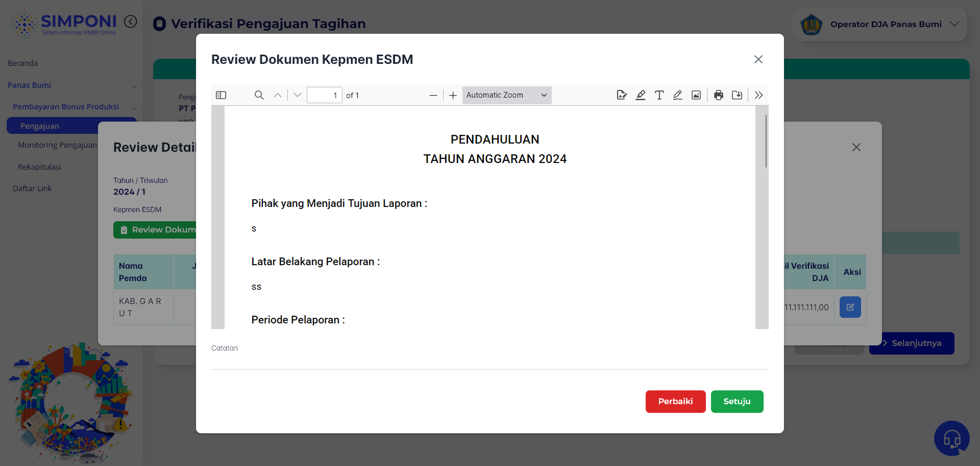Open Operator DJA Panas Bumi user dropdown

tap(880, 24)
